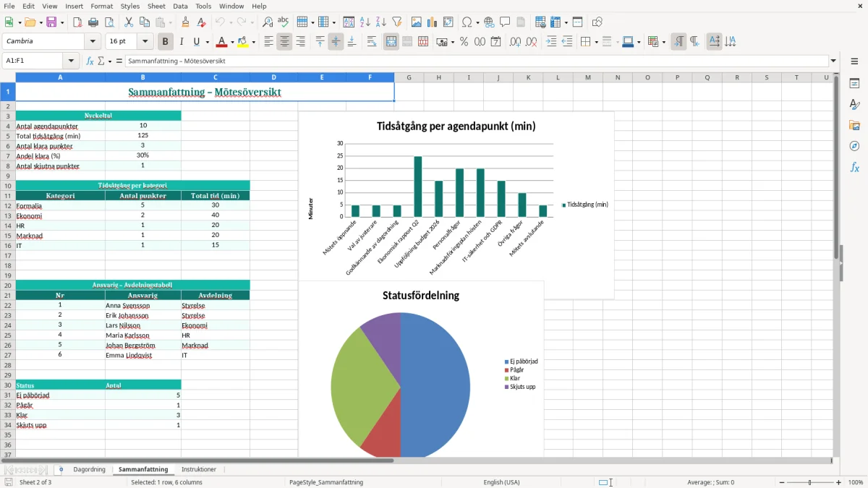
Task: Open the Navigator panel in the sidebar
Action: coord(854,146)
